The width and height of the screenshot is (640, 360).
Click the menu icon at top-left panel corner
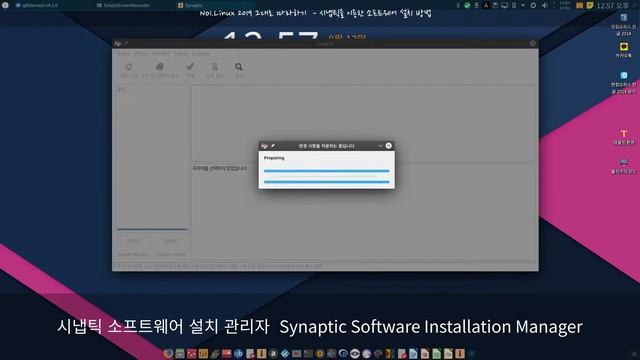pos(5,5)
